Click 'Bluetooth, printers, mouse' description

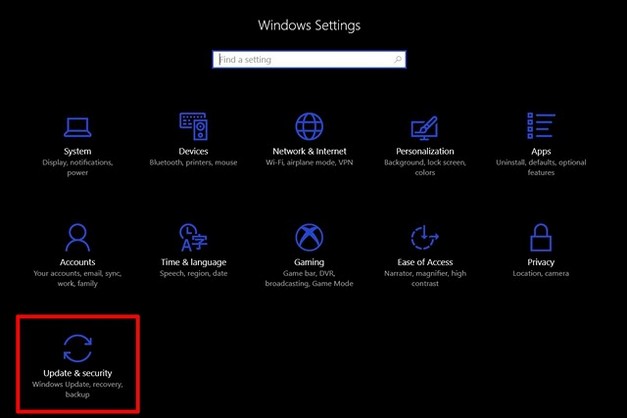(x=194, y=162)
